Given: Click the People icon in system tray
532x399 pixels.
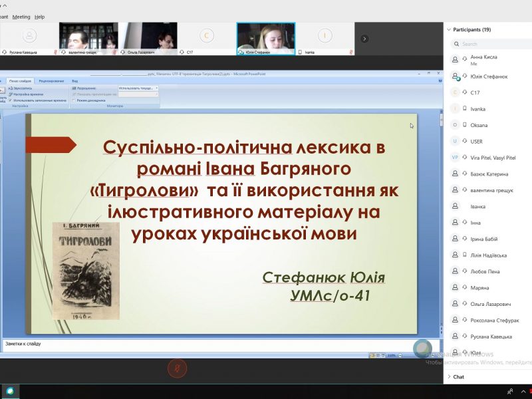Looking at the screenshot, I should pyautogui.click(x=510, y=392).
